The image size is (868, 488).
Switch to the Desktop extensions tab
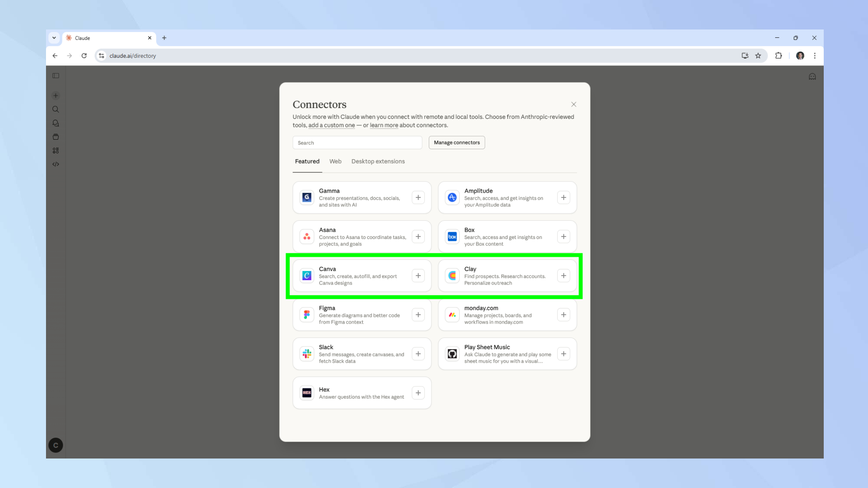tap(378, 161)
